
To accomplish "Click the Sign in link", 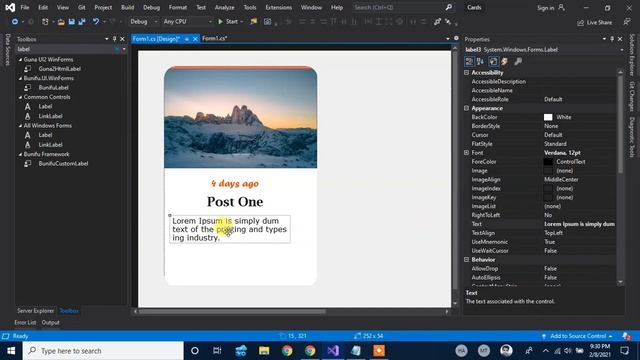I will [x=545, y=8].
